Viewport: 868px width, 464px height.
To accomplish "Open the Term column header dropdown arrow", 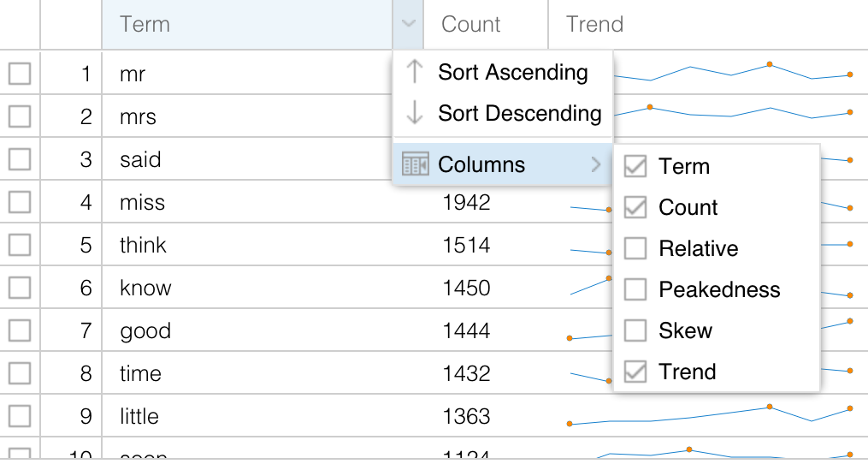I will [x=408, y=25].
